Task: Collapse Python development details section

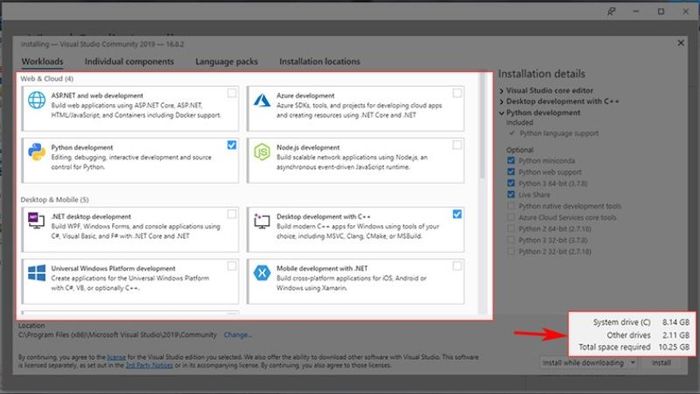Action: [x=502, y=113]
